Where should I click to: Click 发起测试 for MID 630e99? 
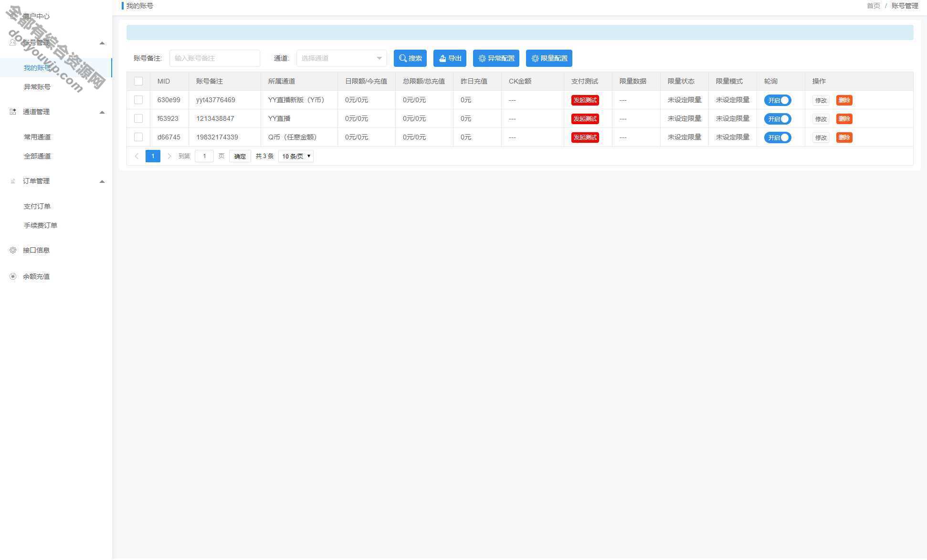point(585,100)
